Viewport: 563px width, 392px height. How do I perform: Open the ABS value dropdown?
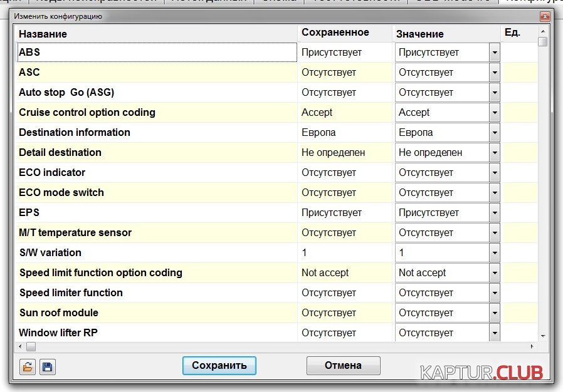(x=495, y=53)
